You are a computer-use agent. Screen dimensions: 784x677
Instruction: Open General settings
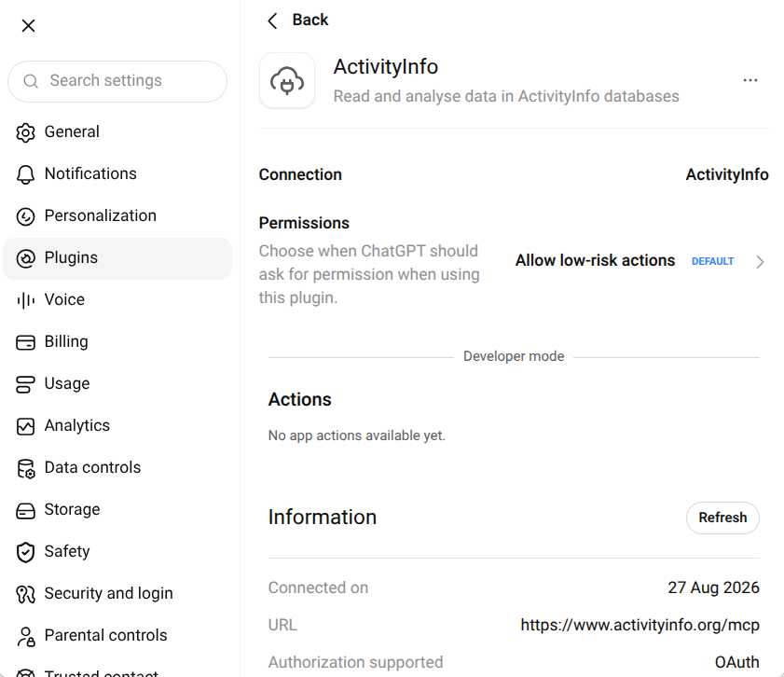[x=117, y=132]
